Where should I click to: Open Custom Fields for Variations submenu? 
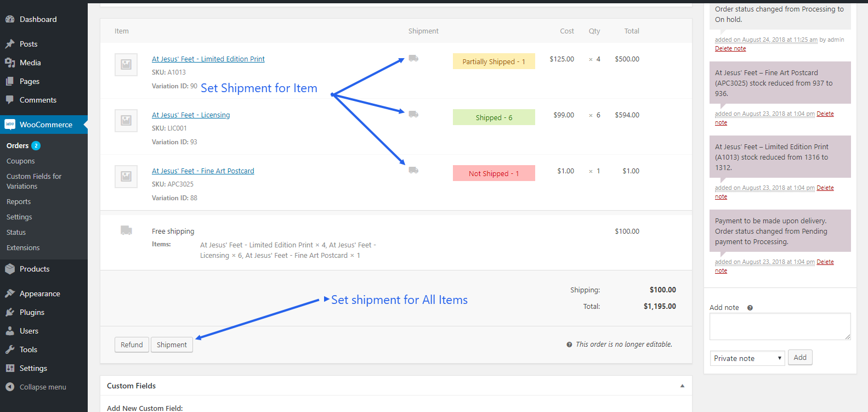click(x=34, y=181)
